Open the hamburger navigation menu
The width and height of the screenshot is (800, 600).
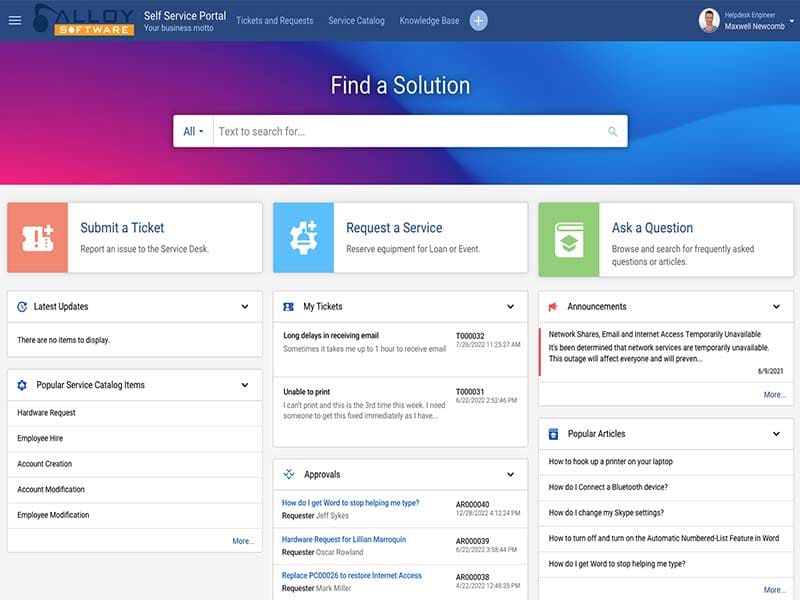15,20
